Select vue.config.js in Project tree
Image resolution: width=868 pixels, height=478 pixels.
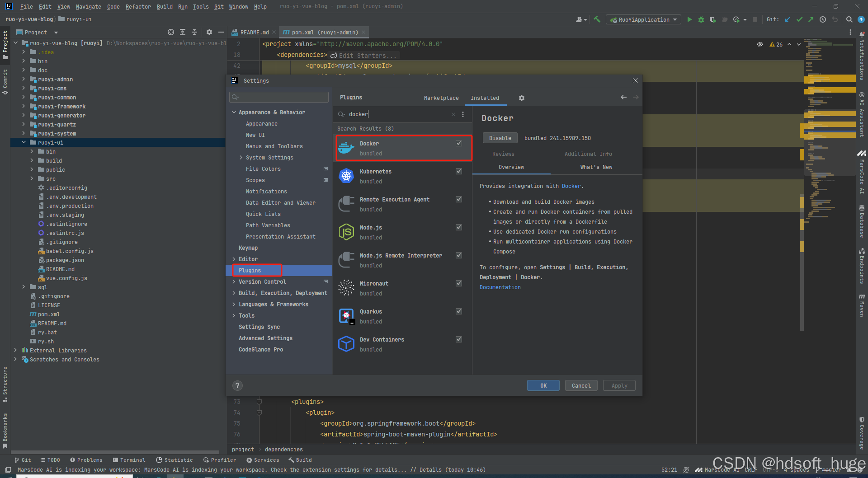[x=66, y=278]
